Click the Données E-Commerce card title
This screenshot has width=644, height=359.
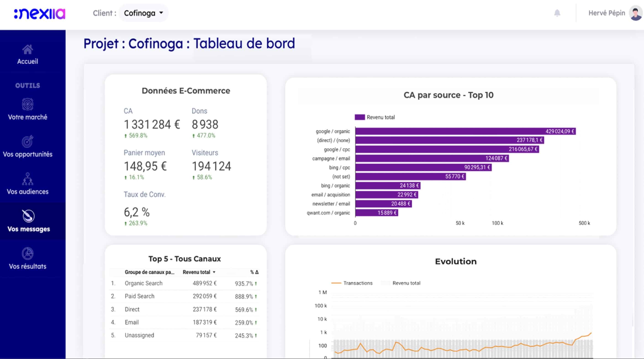coord(186,91)
